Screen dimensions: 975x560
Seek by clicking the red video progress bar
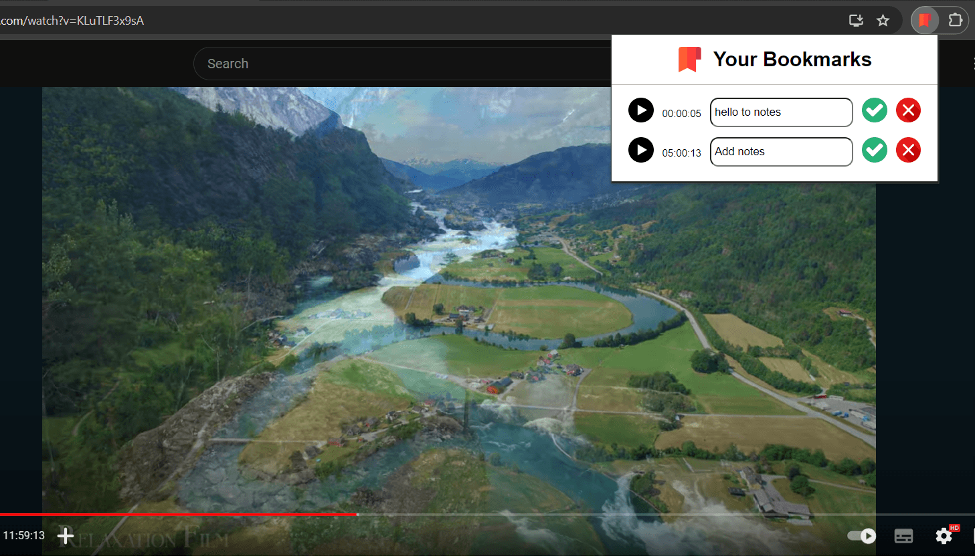(201, 515)
